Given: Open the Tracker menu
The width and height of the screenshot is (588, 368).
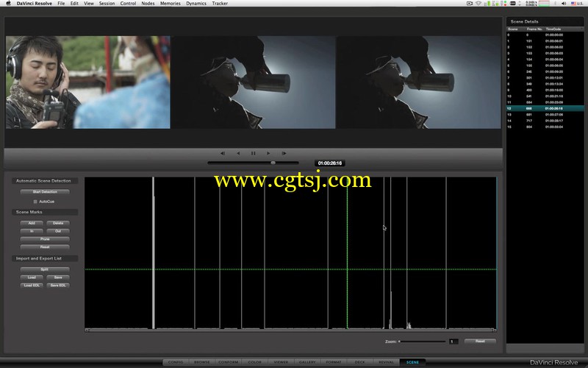Looking at the screenshot, I should tap(220, 4).
